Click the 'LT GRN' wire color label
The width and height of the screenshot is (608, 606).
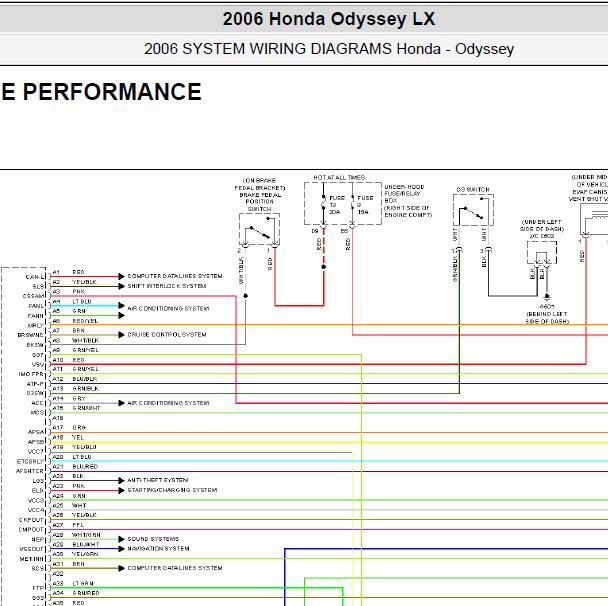pyautogui.click(x=83, y=584)
